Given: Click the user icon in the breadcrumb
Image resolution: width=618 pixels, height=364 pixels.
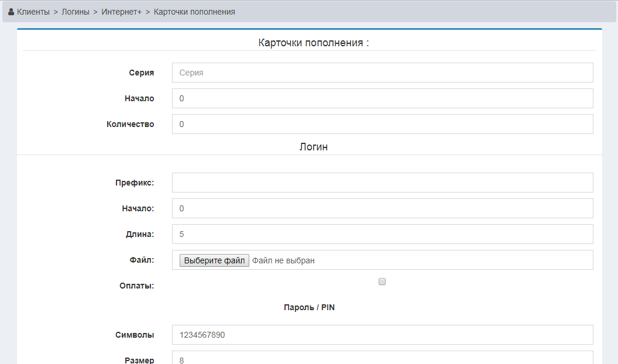Looking at the screenshot, I should (x=11, y=12).
